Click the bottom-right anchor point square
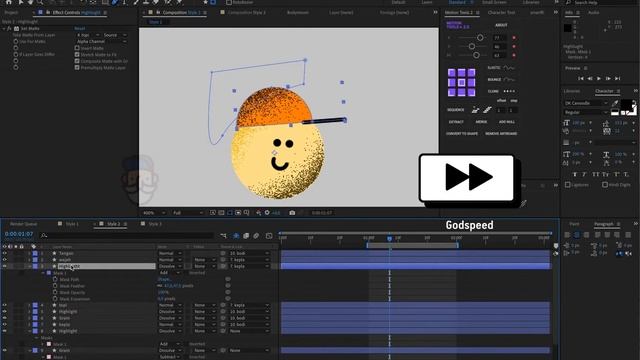 471,92
